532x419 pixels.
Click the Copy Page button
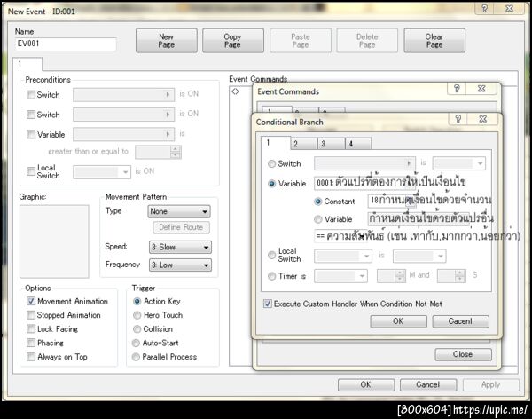[232, 41]
